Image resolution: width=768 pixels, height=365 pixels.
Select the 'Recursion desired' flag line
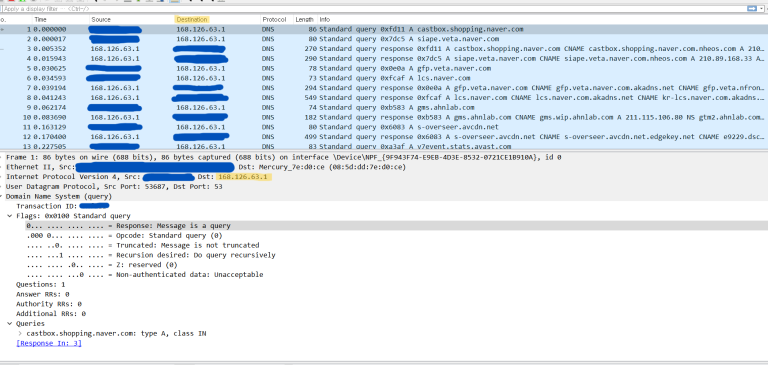coord(151,255)
